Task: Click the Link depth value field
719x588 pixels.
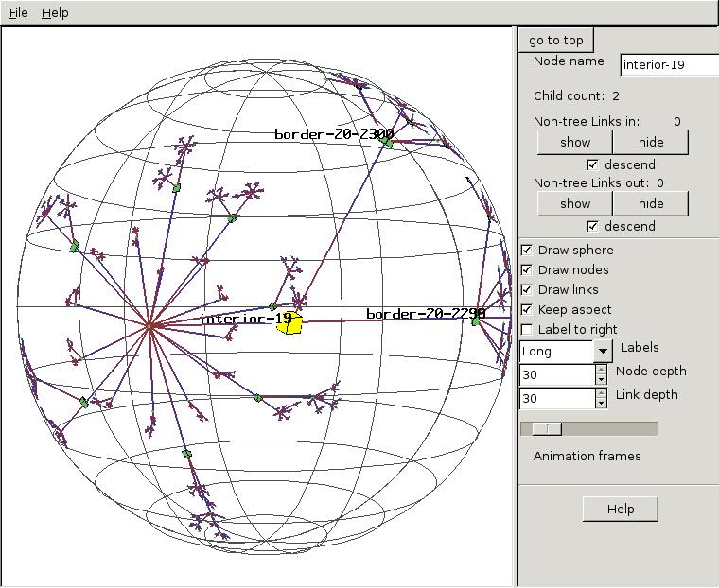Action: 557,398
